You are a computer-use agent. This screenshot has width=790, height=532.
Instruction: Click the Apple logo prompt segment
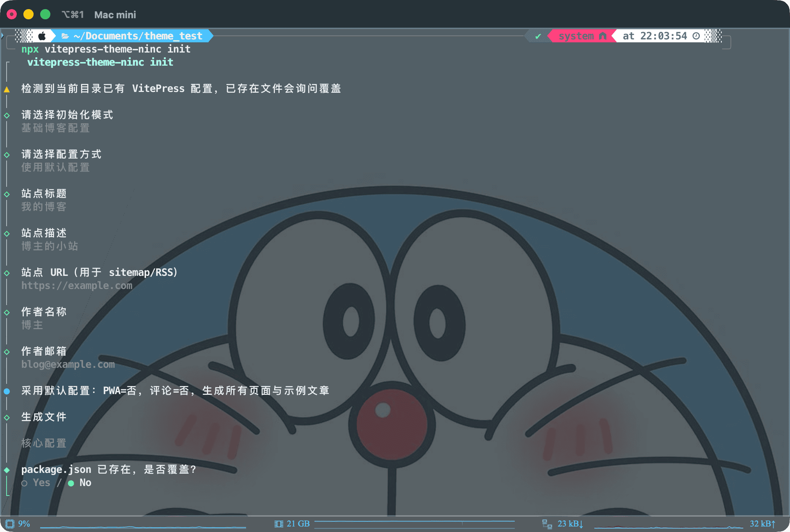42,36
